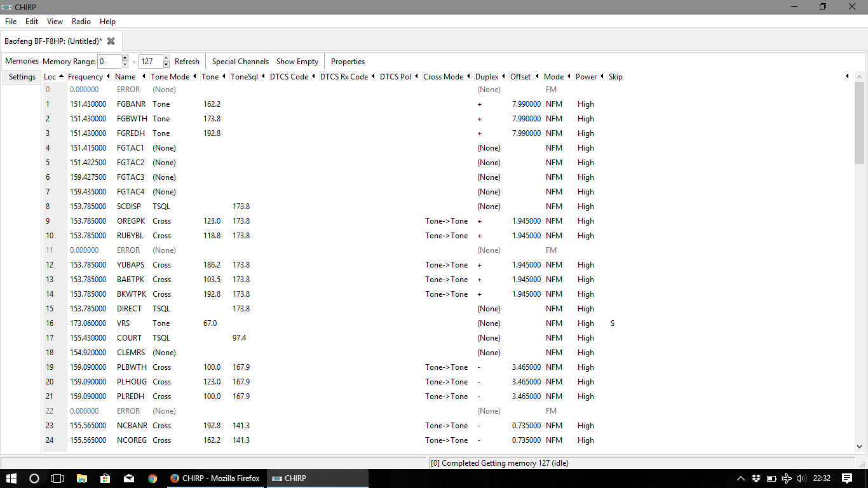This screenshot has height=488, width=868.
Task: Open volume control in tray
Action: coord(801,478)
